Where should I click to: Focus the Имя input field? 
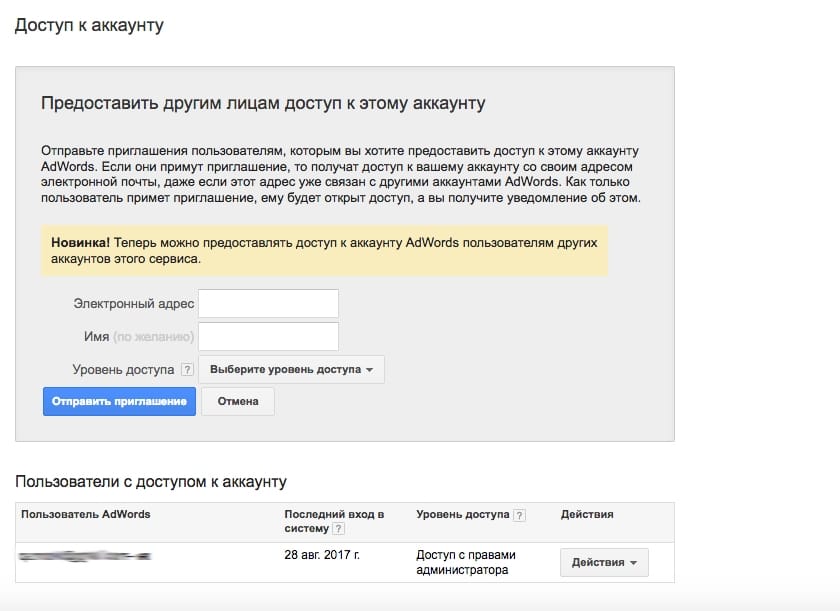pyautogui.click(x=268, y=336)
